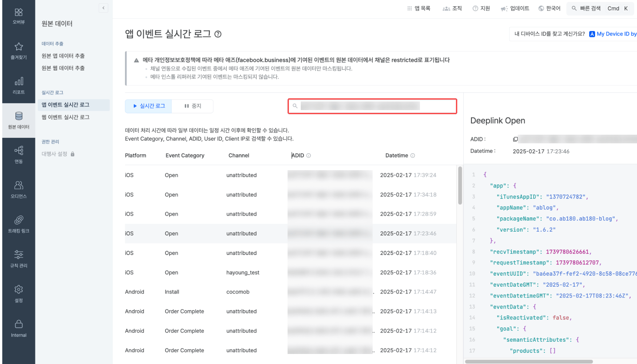Image resolution: width=637 pixels, height=364 pixels.
Task: Click the warning triangle icon in the notice
Action: (136, 60)
